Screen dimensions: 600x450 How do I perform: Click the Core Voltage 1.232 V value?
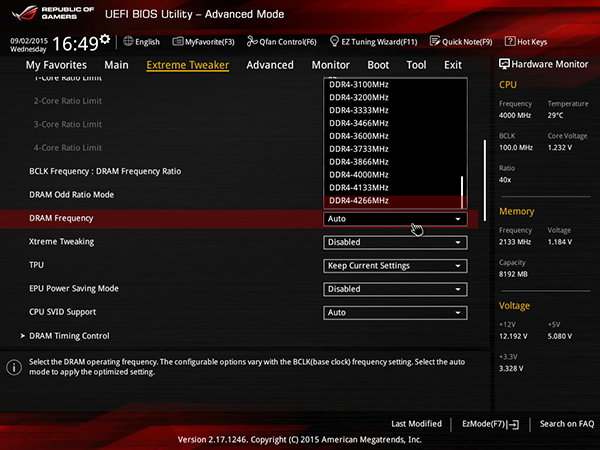(x=560, y=148)
